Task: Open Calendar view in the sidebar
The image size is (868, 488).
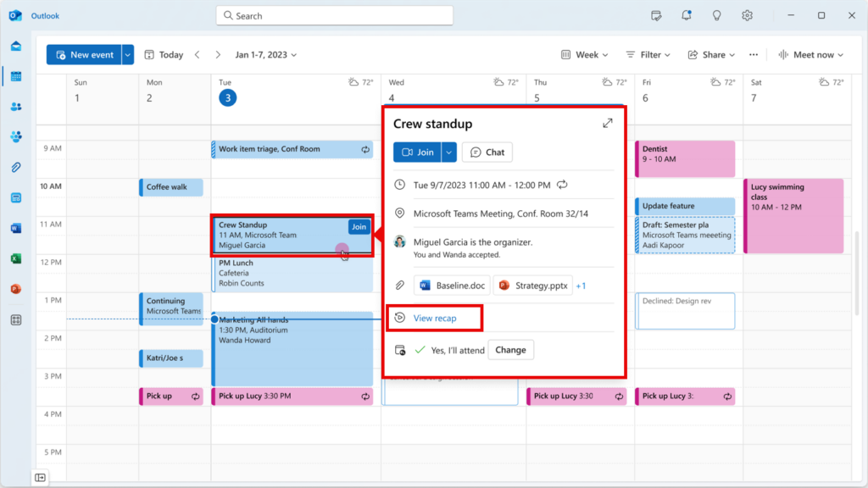Action: [16, 76]
